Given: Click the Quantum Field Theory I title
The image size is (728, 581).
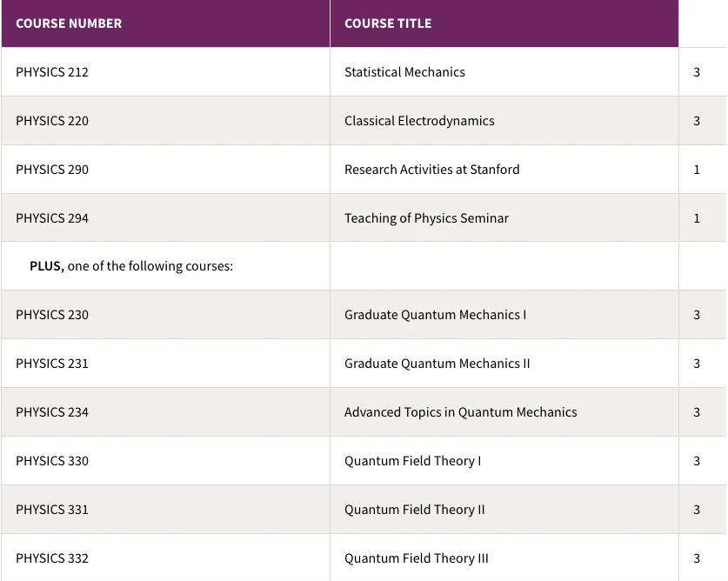Looking at the screenshot, I should click(412, 461).
